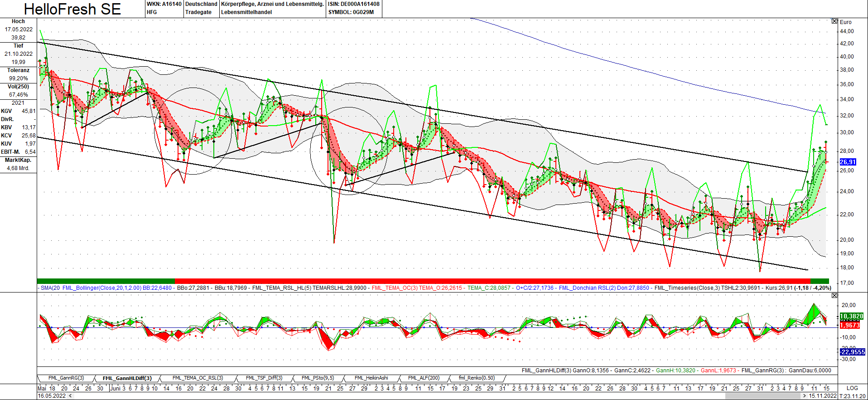Click the low date 21.10.2022

coord(19,54)
